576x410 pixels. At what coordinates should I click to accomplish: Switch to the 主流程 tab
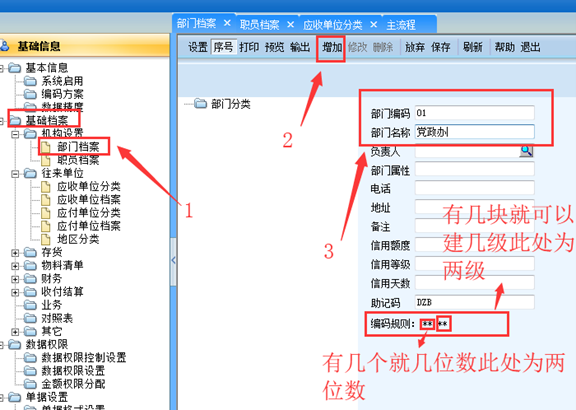401,25
